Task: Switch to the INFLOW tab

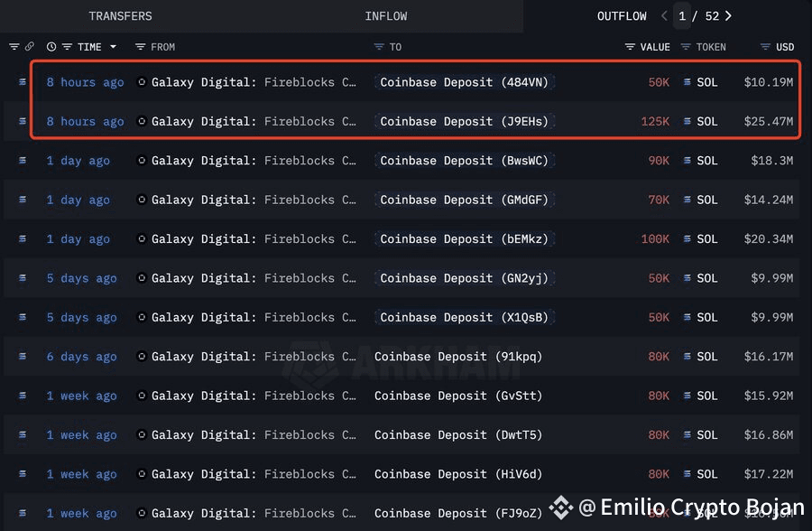Action: coord(386,16)
